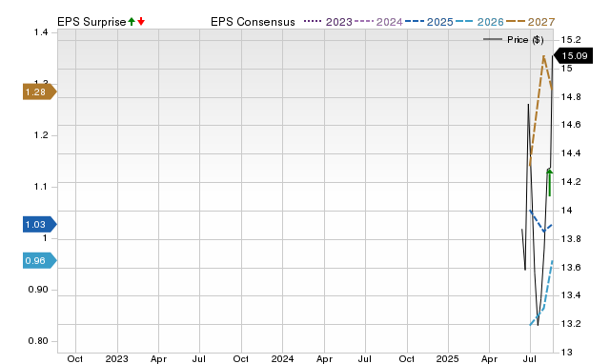The width and height of the screenshot is (610, 364).
Task: Select the 2025 consensus legend entry
Action: coord(429,22)
